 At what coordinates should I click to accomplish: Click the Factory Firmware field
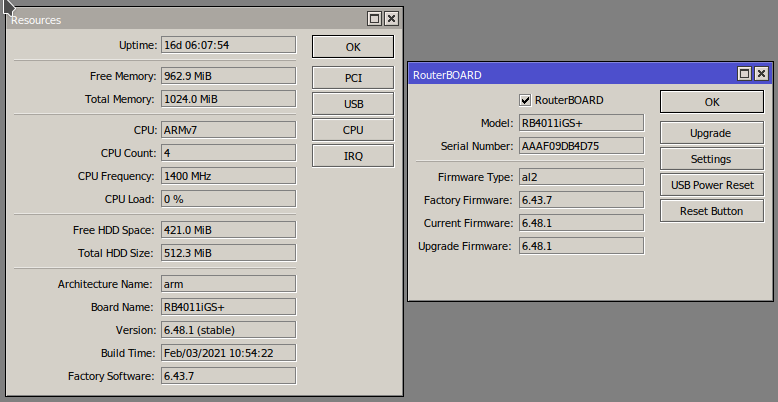click(x=582, y=200)
